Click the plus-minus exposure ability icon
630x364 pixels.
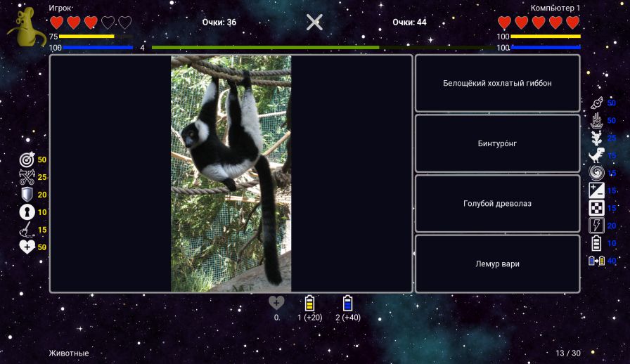596,190
